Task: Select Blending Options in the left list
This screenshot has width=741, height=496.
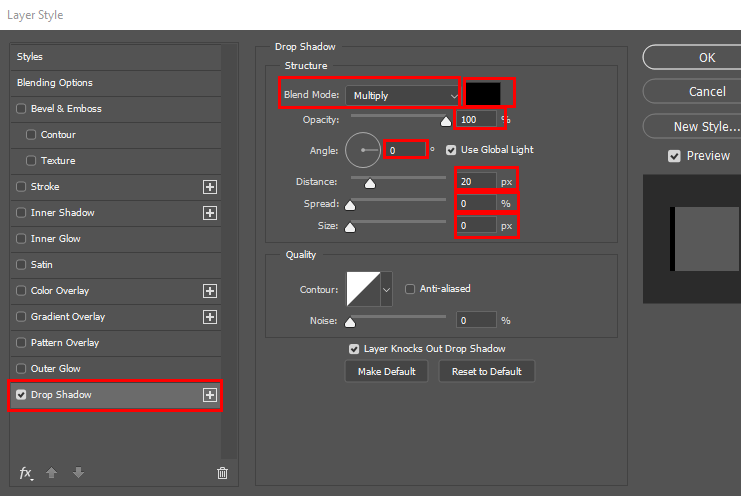Action: (x=55, y=83)
